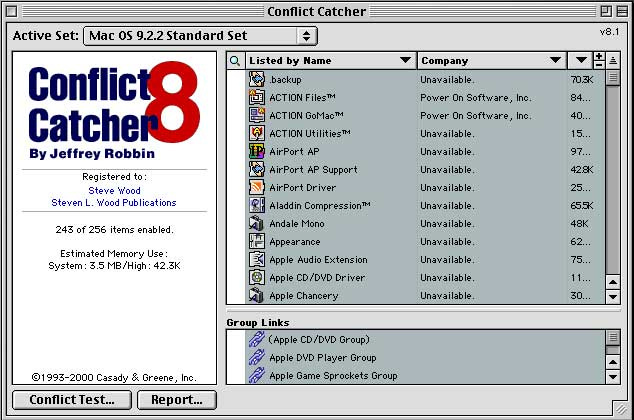Screen dimensions: 634x420
Task: Select the (Apple CD/DVD Group) name
Action: point(319,340)
